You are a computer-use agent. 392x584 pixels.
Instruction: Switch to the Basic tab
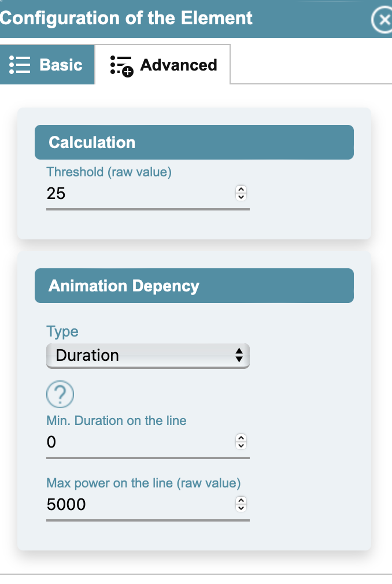tap(47, 65)
